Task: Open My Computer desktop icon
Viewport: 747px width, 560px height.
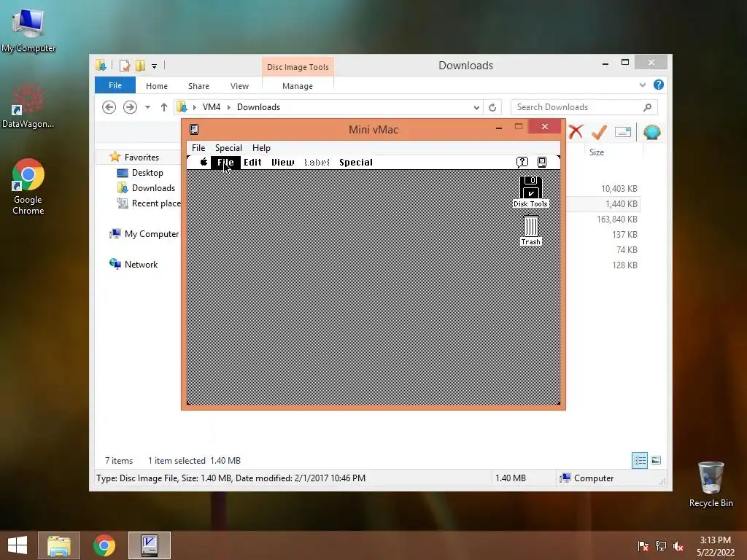Action: 28,29
